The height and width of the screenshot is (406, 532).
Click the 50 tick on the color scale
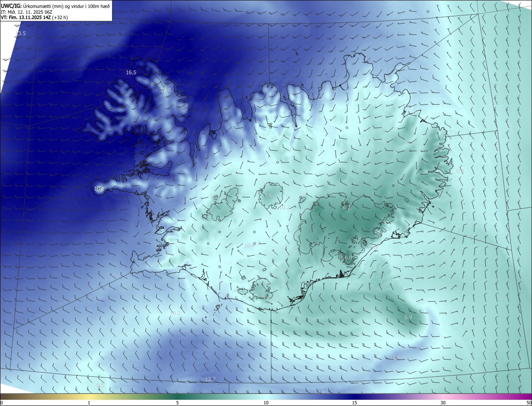point(529,403)
